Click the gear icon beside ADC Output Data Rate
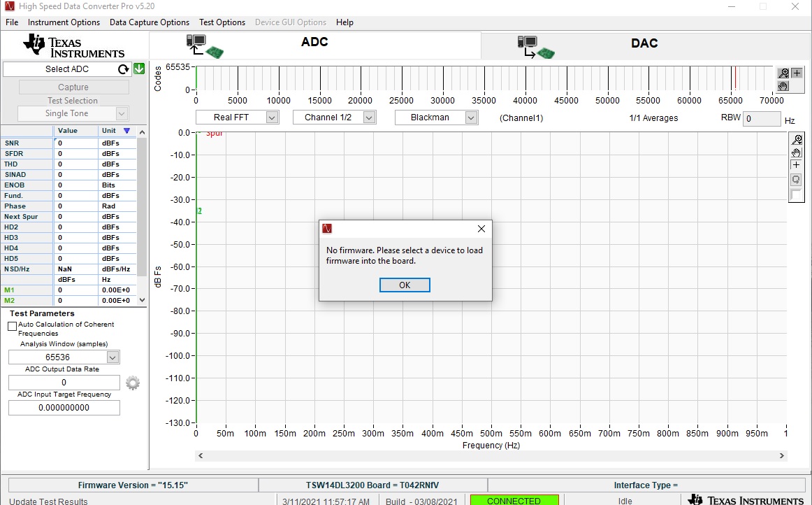The image size is (812, 505). click(133, 383)
